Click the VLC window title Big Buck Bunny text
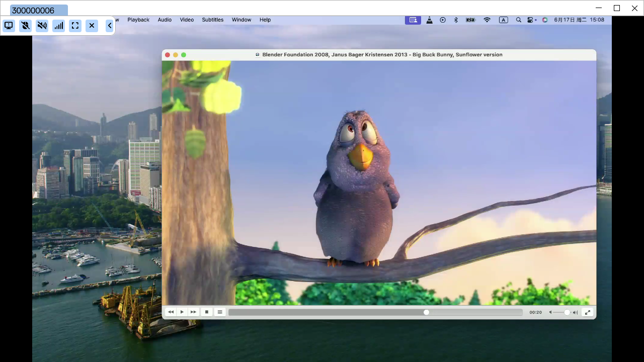The width and height of the screenshot is (644, 362). tap(382, 55)
